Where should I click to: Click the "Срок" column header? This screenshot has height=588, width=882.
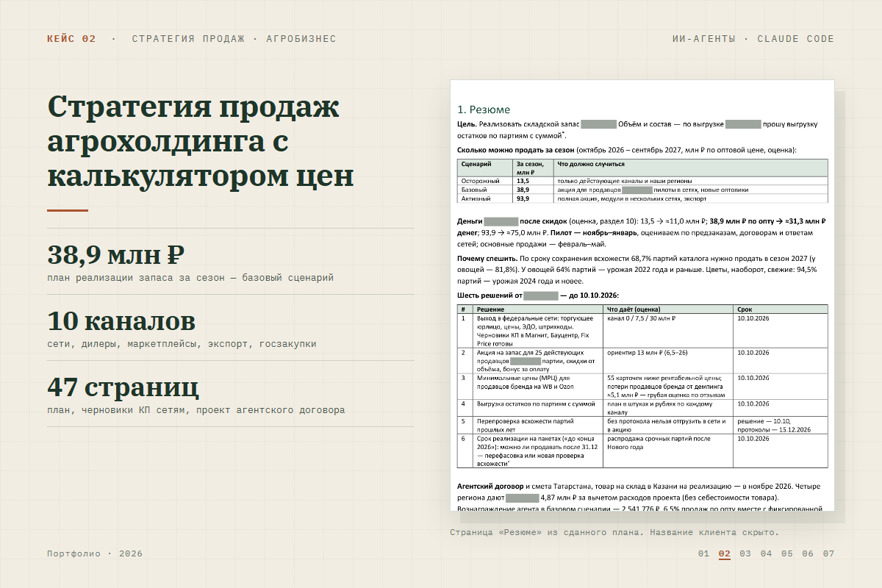780,309
